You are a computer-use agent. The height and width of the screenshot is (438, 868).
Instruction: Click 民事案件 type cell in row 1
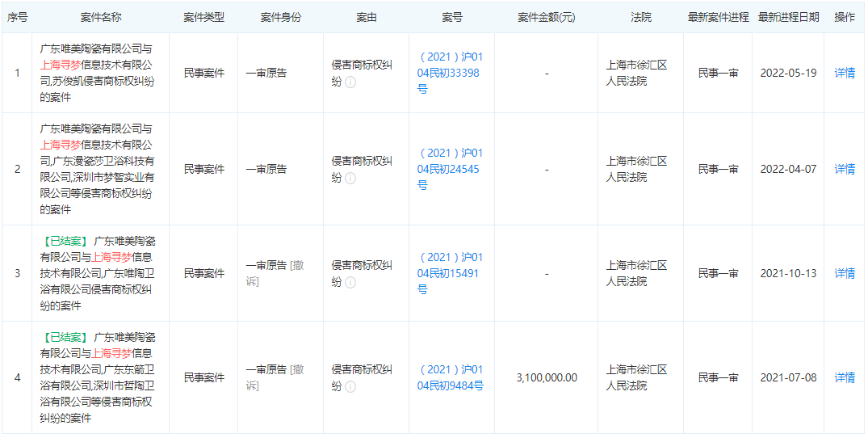click(203, 73)
